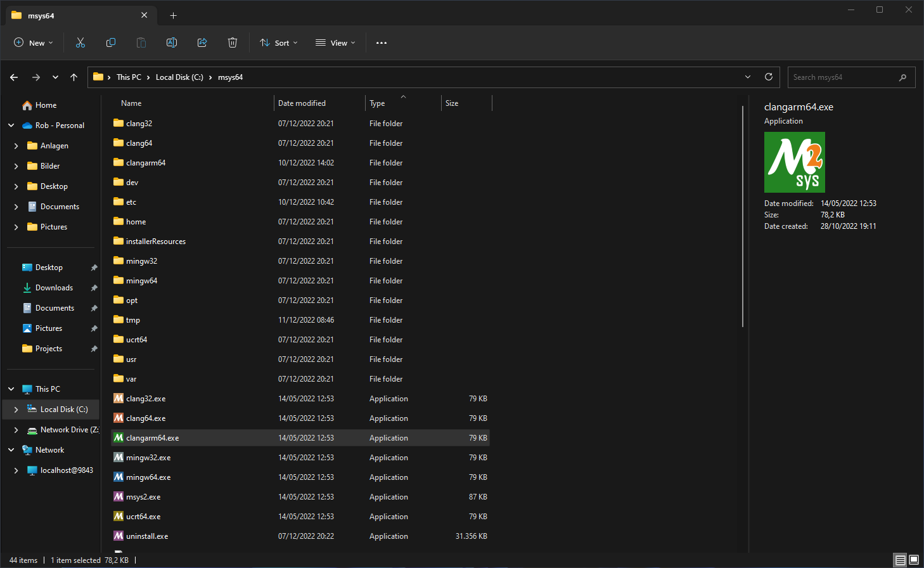Expand the Local Disk (C:) tree node

(x=16, y=410)
